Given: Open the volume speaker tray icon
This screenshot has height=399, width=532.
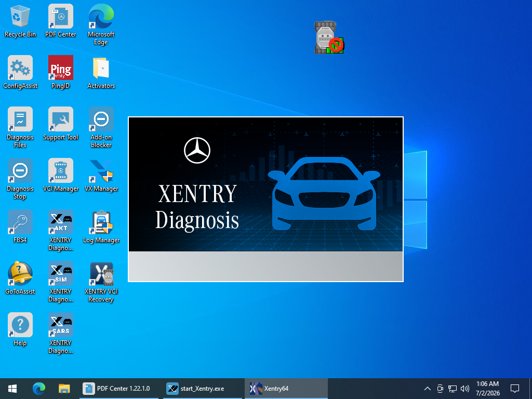Looking at the screenshot, I should click(x=465, y=389).
